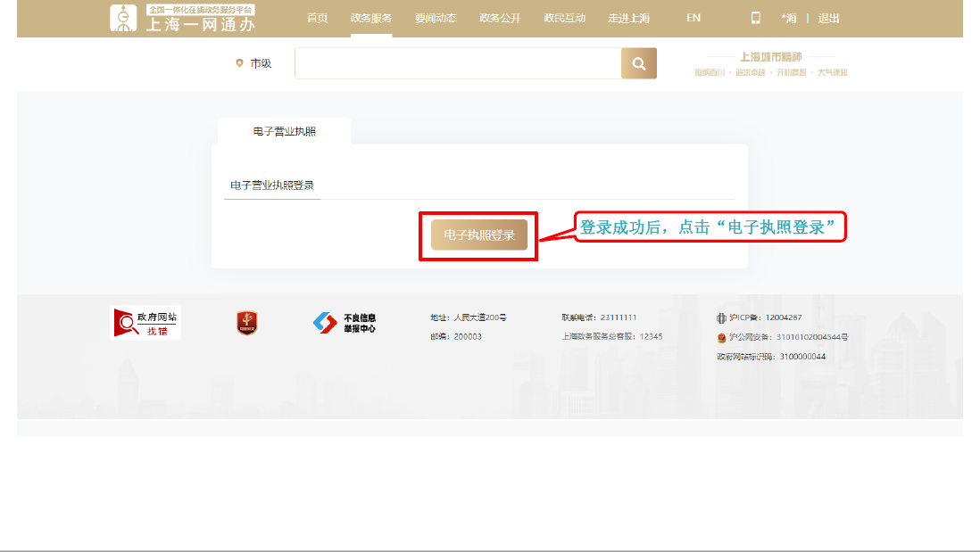Switch to the 电子营业执照 tab
The image size is (980, 552).
coord(284,131)
